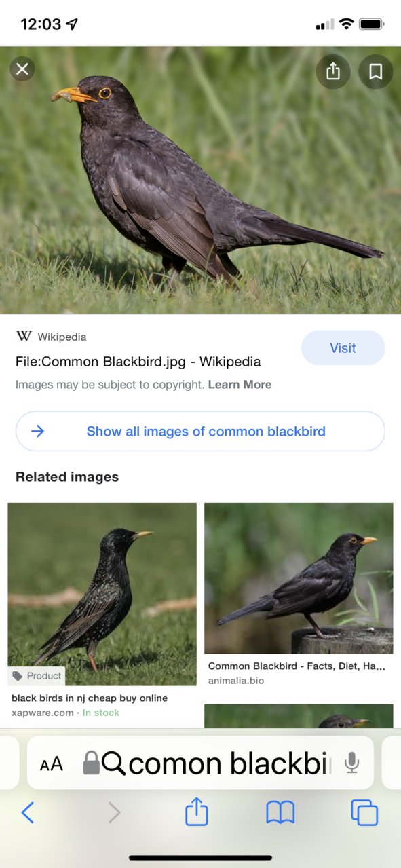
Task: Show all images of common blackbird
Action: [200, 431]
